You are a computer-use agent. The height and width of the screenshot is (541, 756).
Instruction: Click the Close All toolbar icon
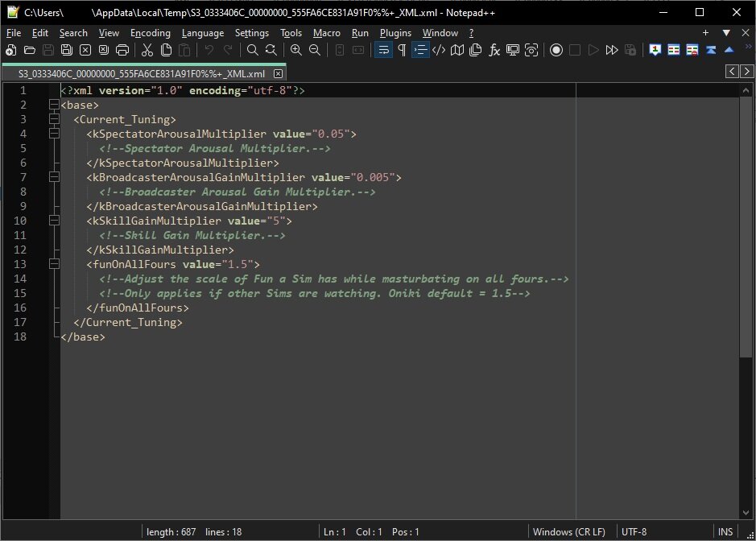point(104,50)
